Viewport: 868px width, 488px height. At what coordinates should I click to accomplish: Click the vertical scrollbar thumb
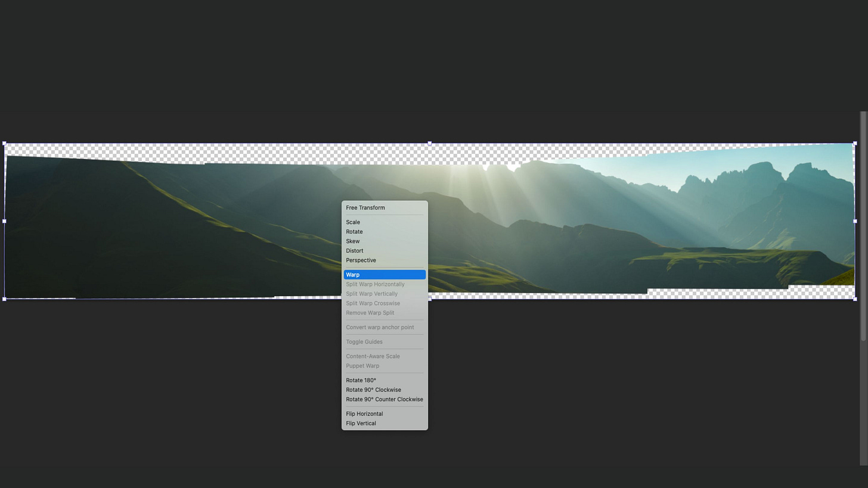(x=863, y=226)
